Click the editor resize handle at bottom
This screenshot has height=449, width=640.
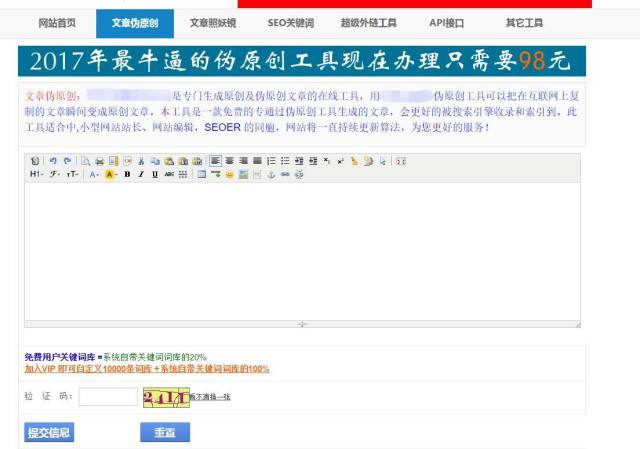coord(302,324)
